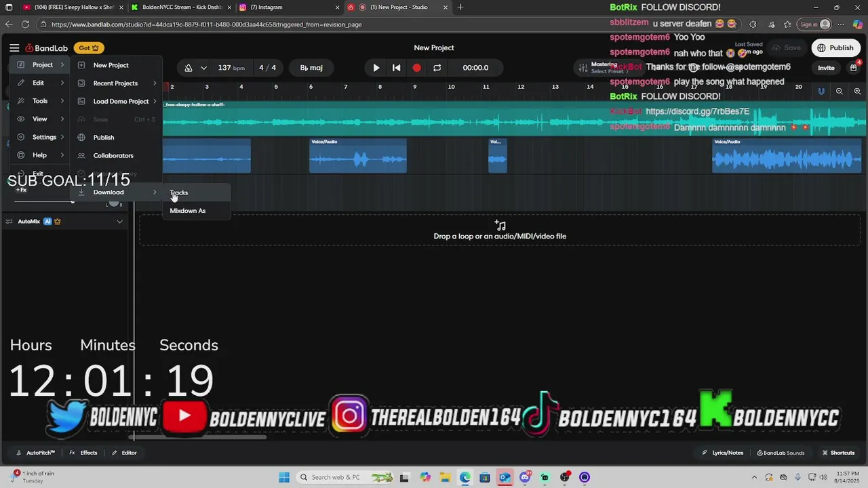Open the Editor tab
The image size is (868, 488).
pos(124,453)
